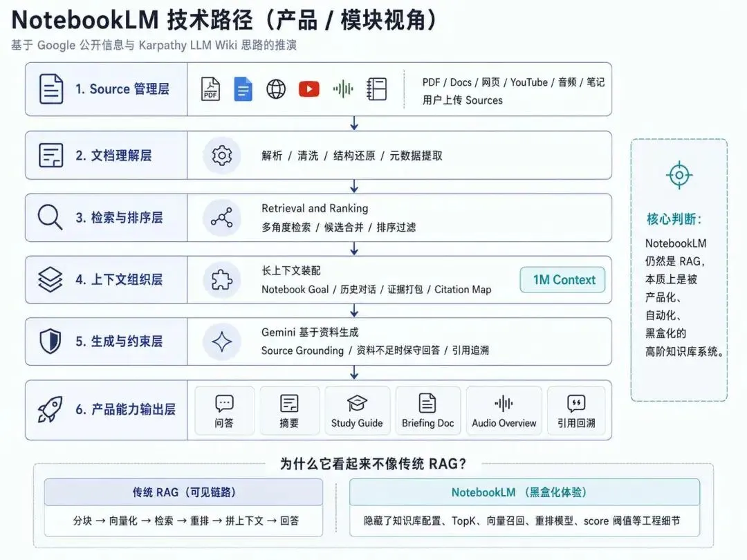Click the Study Guide card label
Screen dimensions: 747x560
(x=357, y=423)
